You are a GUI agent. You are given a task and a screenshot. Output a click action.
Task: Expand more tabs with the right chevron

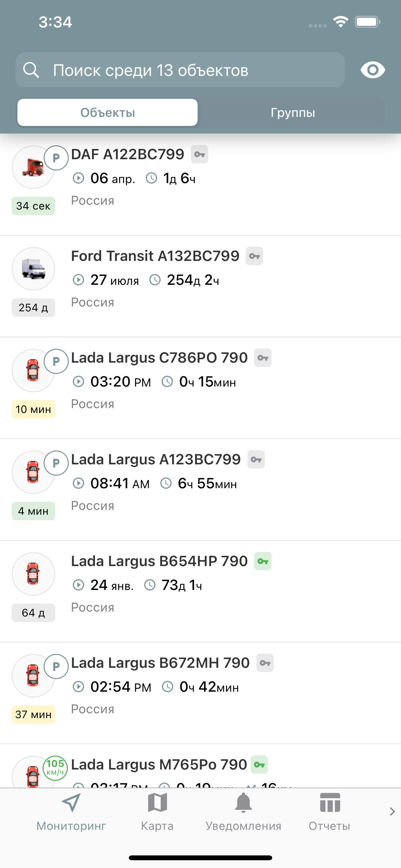tap(392, 811)
